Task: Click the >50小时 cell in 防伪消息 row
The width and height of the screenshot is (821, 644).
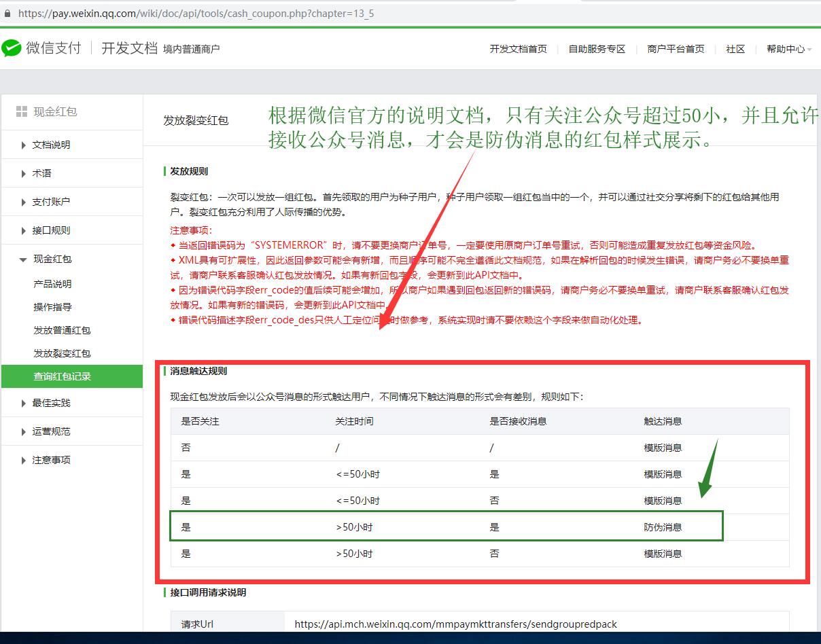Action: [354, 527]
